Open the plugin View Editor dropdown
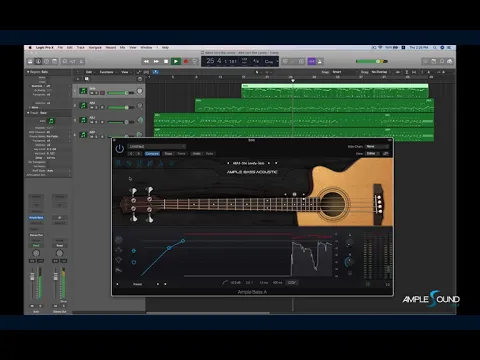 [373, 154]
